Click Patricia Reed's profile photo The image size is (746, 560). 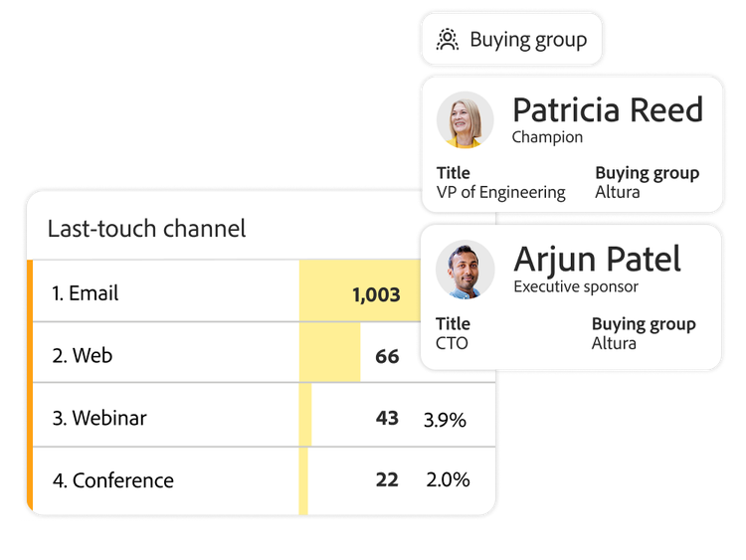coord(465,120)
